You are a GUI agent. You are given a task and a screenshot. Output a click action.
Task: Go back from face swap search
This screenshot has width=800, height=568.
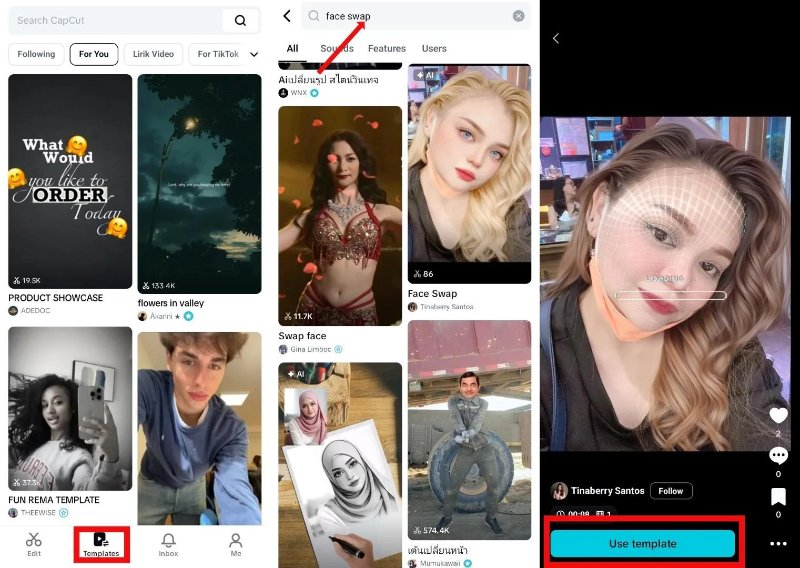click(x=287, y=16)
